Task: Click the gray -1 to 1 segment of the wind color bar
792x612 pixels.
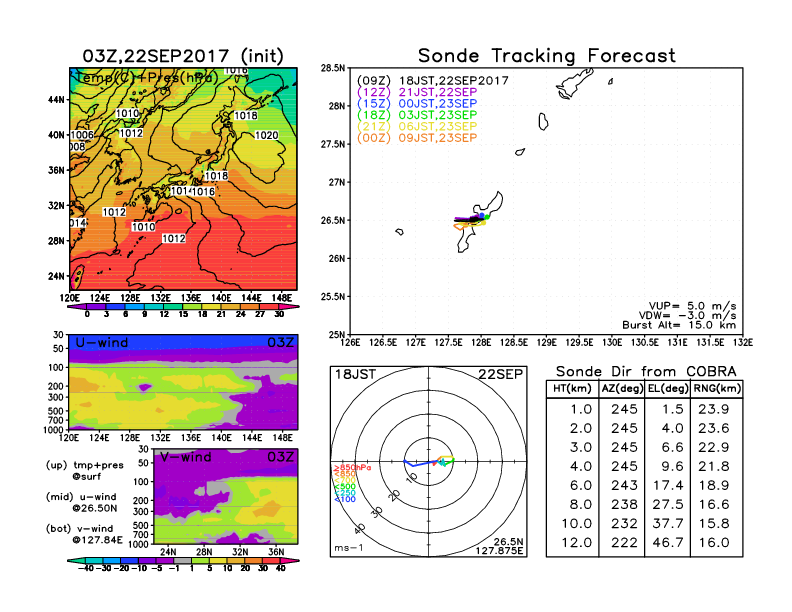Action: tap(183, 560)
